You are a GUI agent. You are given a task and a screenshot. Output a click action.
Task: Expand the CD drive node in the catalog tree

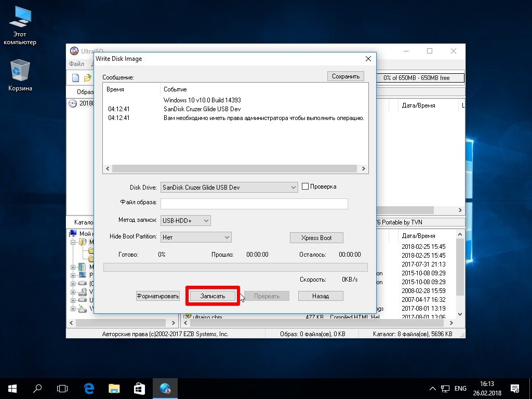click(73, 292)
